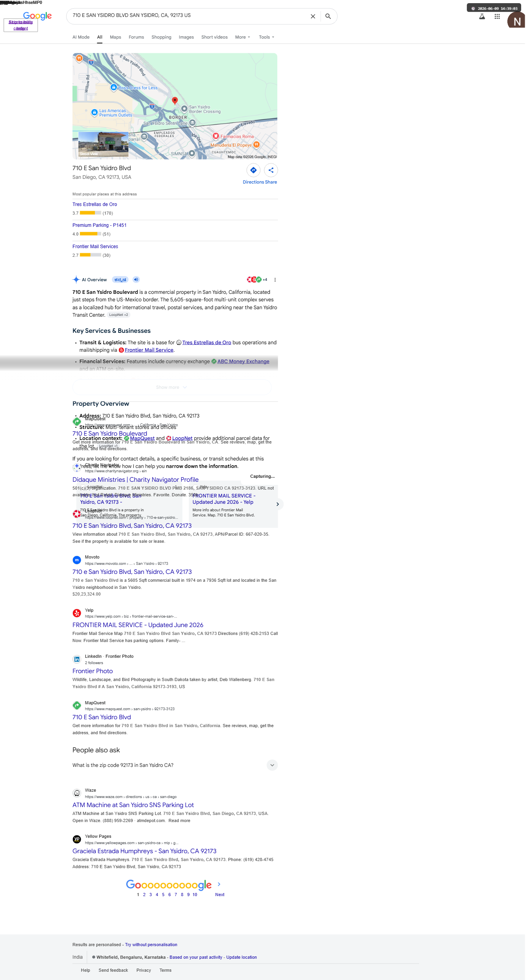
Task: Click the Google logo
Action: pos(37,16)
